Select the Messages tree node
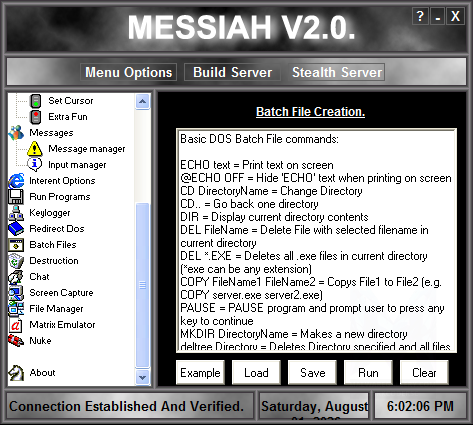This screenshot has height=425, width=473. coord(51,133)
